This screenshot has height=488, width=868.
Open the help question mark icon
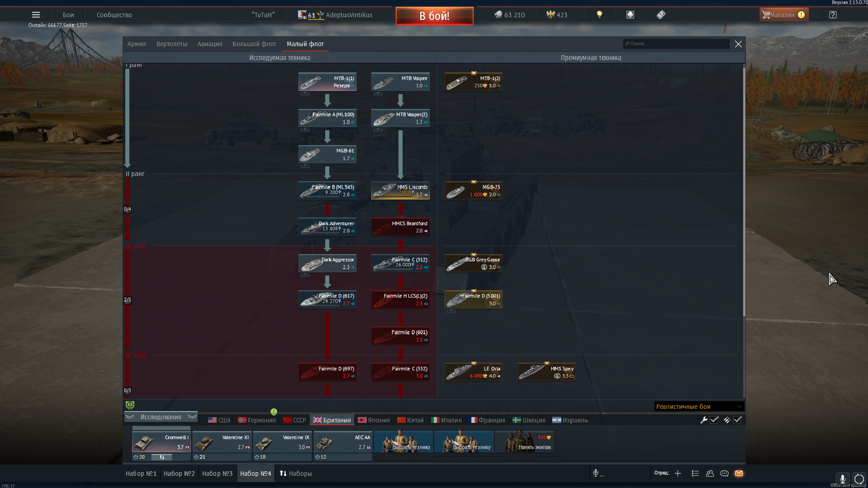point(833,15)
